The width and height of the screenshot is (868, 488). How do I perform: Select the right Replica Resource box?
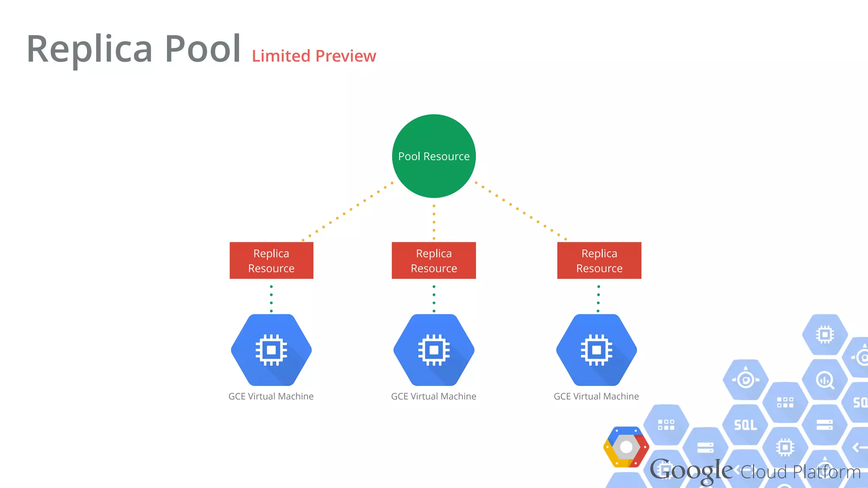tap(599, 261)
